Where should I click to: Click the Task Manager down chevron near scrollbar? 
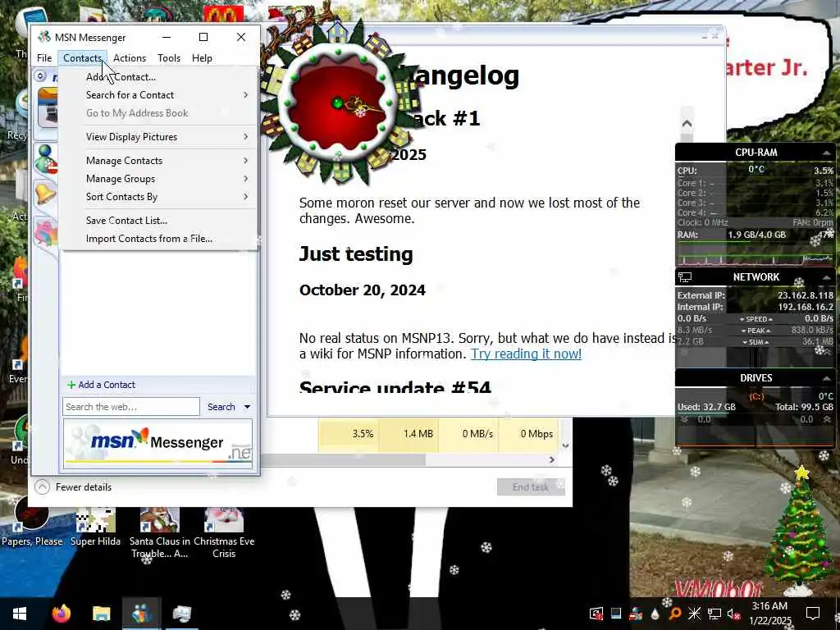point(565,445)
